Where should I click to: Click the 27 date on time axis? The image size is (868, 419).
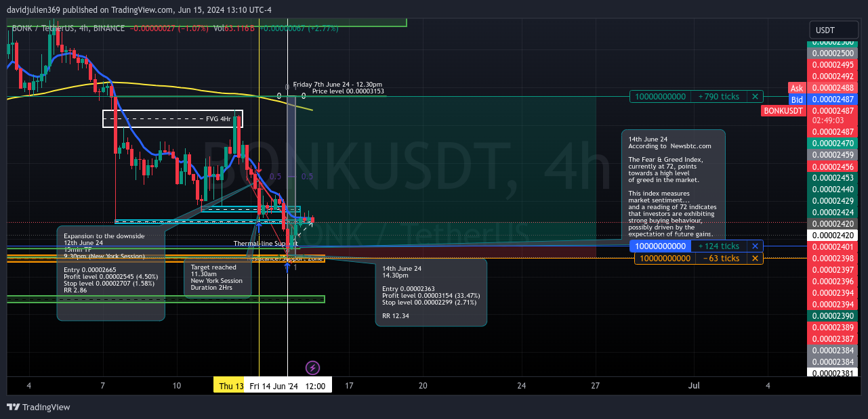pos(595,386)
